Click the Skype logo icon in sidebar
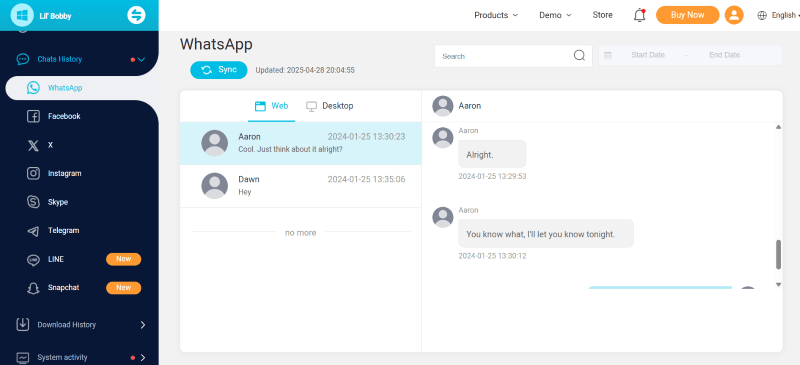Image resolution: width=800 pixels, height=365 pixels. click(33, 202)
